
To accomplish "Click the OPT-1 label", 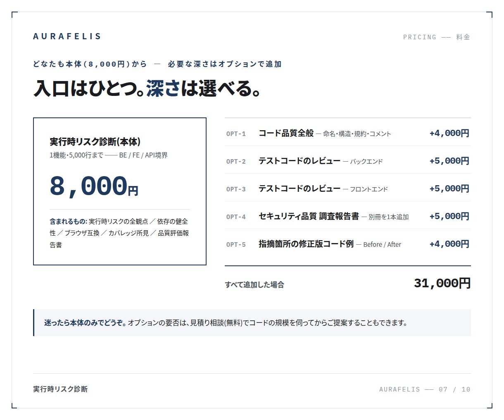I will [236, 134].
